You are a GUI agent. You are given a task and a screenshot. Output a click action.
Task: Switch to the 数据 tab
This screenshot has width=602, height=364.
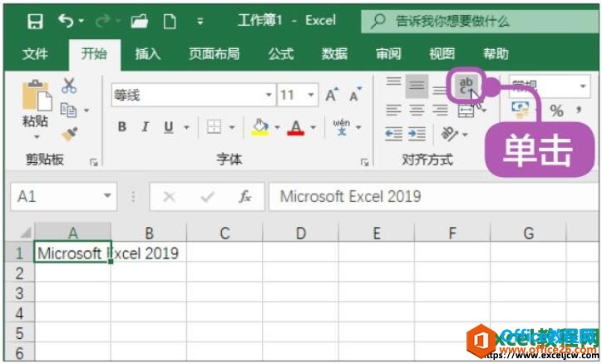[334, 54]
